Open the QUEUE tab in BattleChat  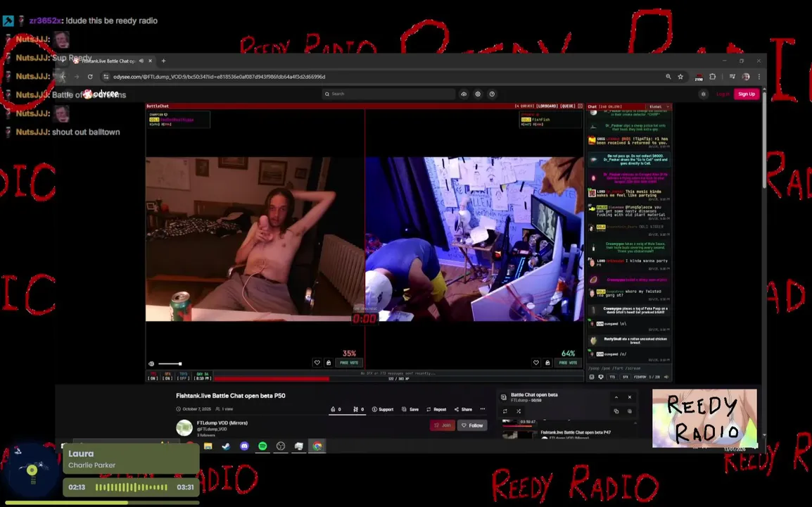(568, 106)
